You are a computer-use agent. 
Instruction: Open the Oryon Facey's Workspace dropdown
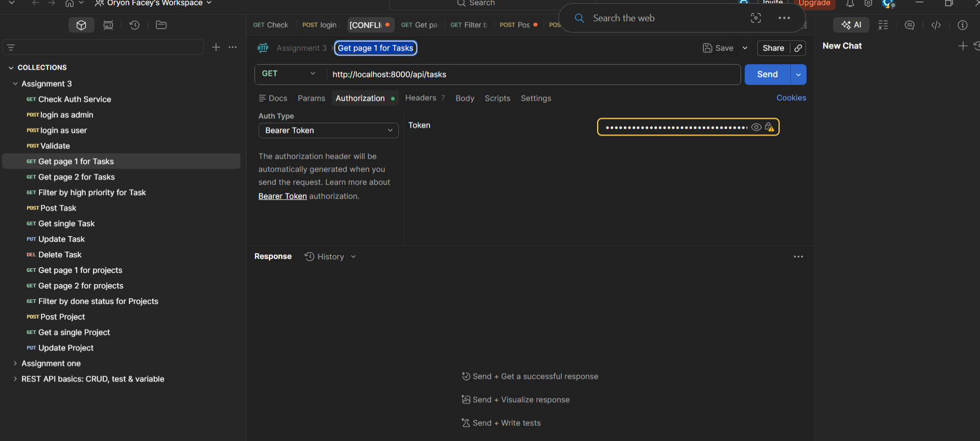tap(154, 3)
